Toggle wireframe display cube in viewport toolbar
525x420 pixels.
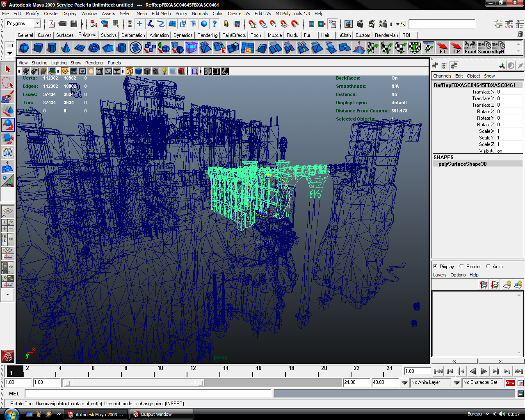click(x=130, y=71)
